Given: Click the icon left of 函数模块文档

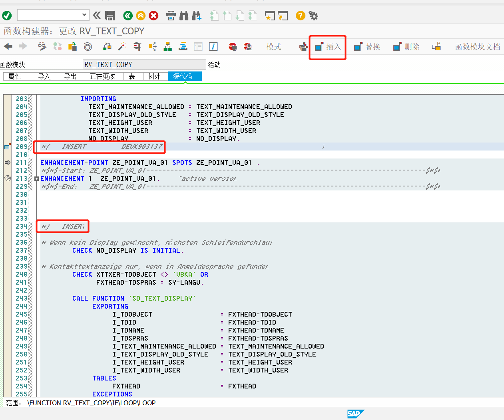Looking at the screenshot, I should click(436, 47).
